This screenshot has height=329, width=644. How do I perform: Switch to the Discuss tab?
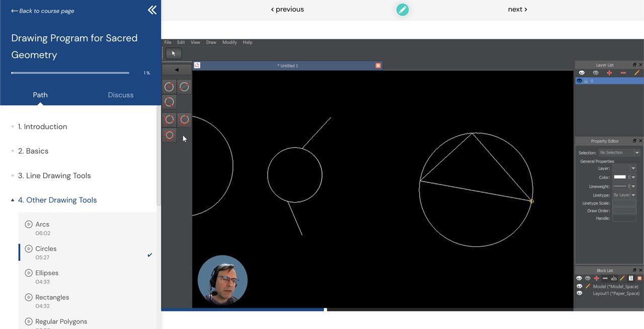click(x=121, y=95)
